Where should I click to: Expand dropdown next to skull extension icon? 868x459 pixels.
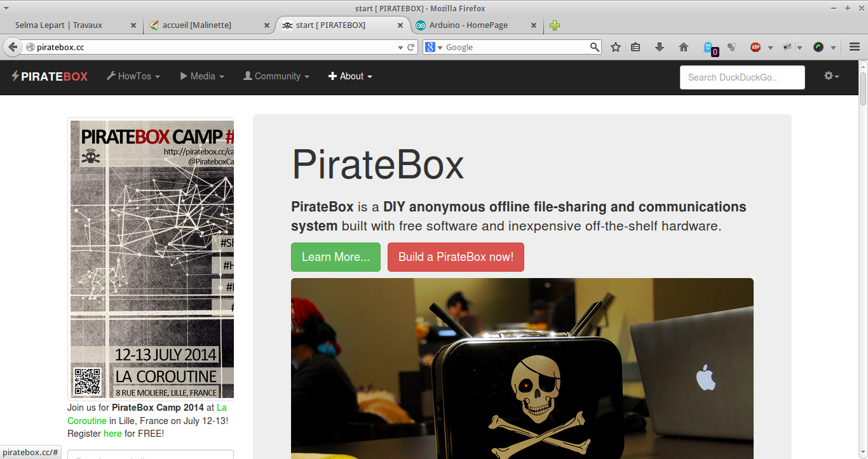[x=799, y=48]
